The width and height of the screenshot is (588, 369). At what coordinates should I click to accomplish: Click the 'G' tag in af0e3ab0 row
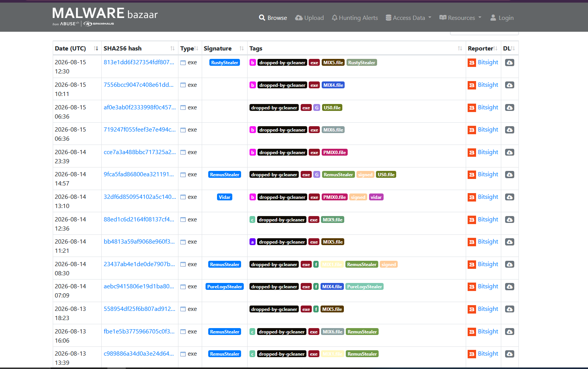pyautogui.click(x=317, y=108)
